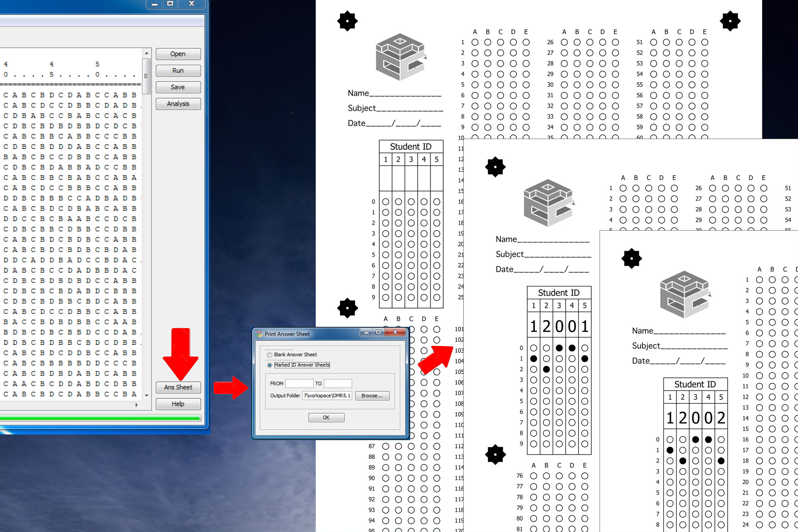Click the horizontal scroll right arrow

137,405
